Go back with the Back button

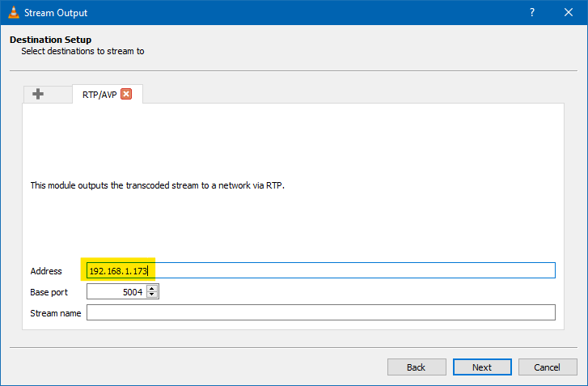pos(416,367)
